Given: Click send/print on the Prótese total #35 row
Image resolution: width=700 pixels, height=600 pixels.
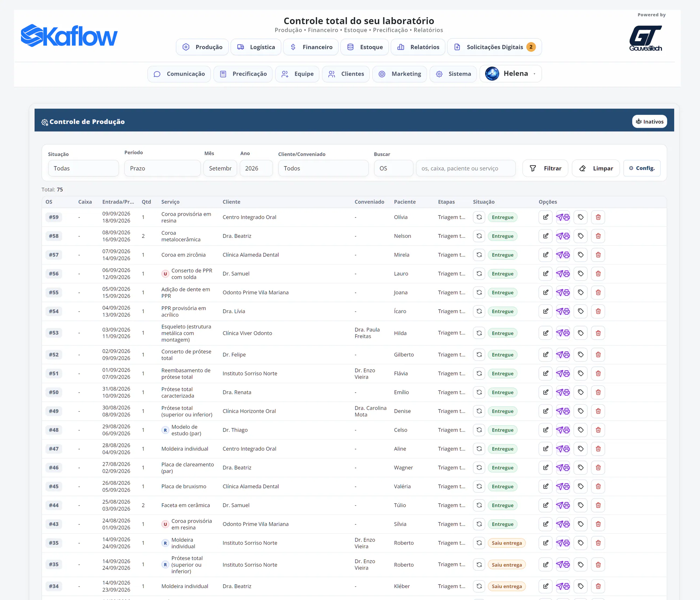Looking at the screenshot, I should click(x=563, y=565).
